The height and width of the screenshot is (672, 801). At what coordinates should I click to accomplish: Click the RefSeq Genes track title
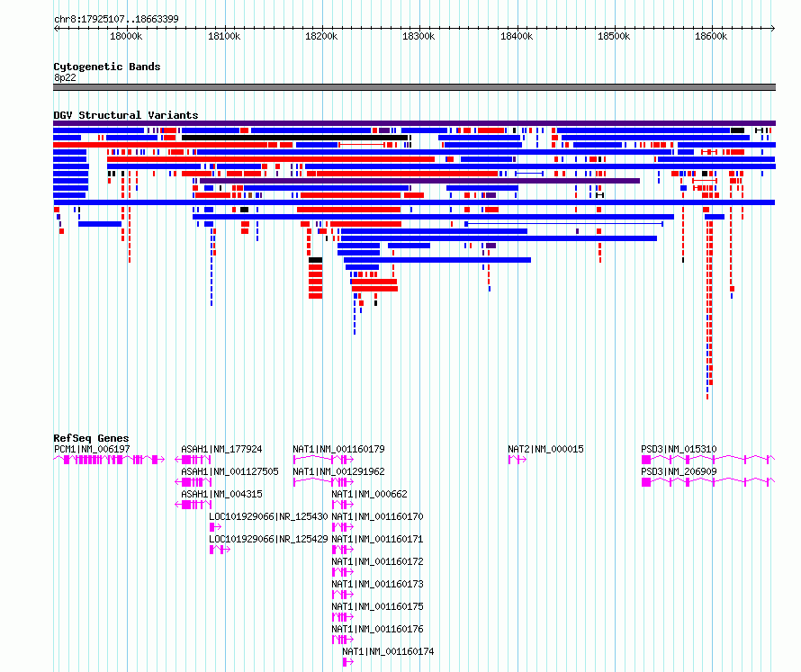click(x=91, y=438)
